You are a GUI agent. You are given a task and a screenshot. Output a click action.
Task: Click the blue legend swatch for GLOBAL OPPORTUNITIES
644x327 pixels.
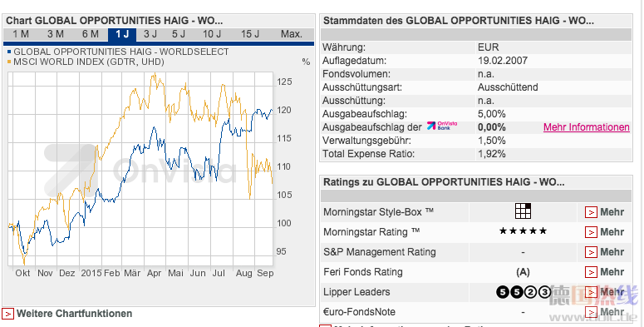coord(9,52)
